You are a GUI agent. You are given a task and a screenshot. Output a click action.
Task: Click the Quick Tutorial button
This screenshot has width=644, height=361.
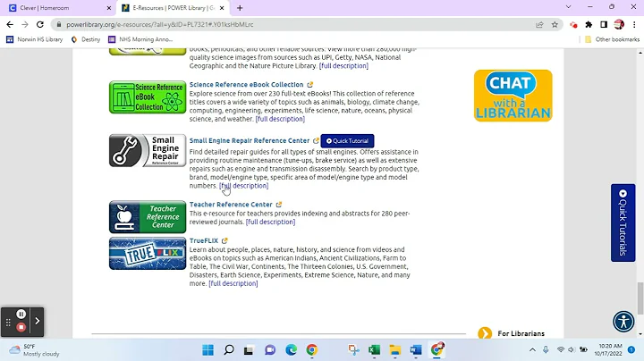click(347, 140)
